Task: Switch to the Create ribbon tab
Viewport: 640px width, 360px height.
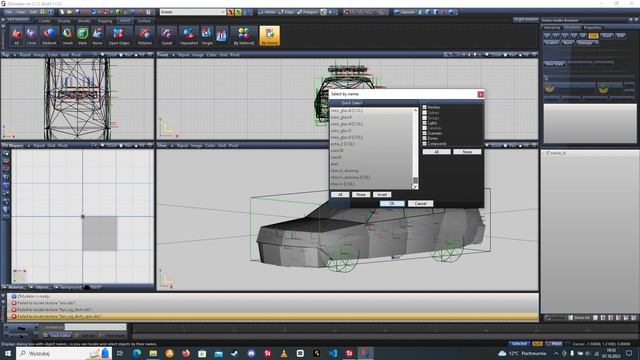Action: pyautogui.click(x=44, y=20)
